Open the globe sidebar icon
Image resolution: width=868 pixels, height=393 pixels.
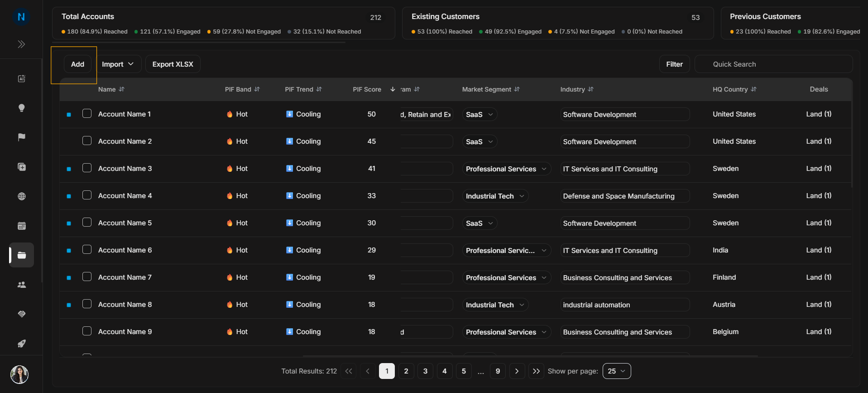point(21,196)
